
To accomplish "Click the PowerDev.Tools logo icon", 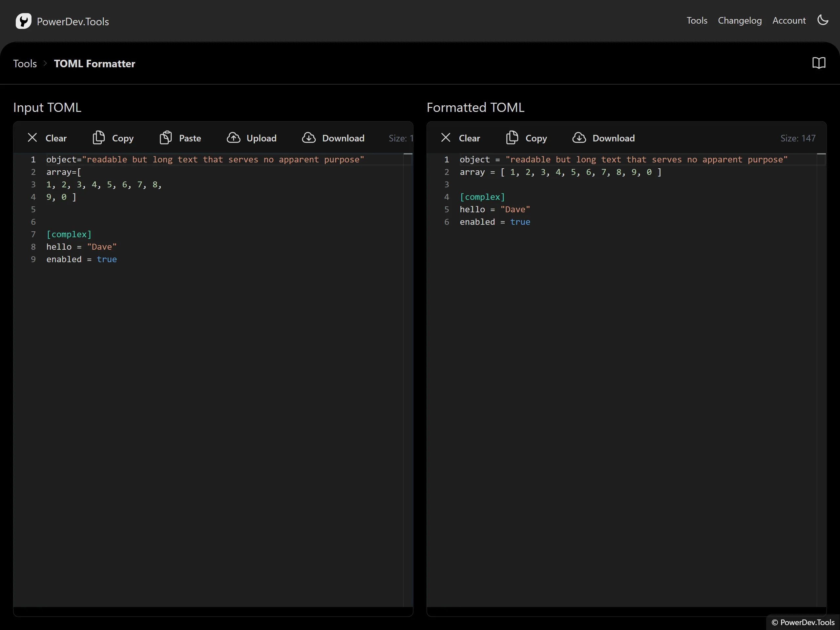I will point(23,21).
